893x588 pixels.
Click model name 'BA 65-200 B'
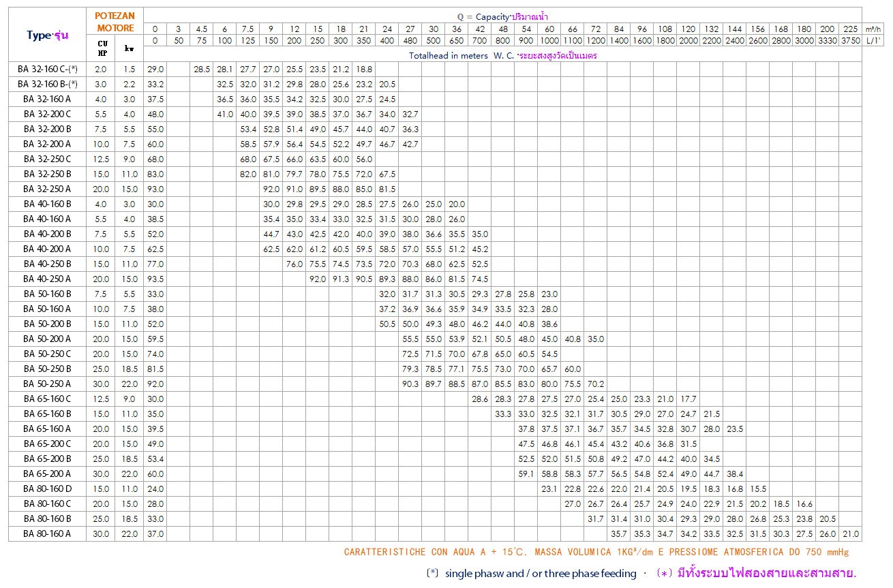(47, 459)
